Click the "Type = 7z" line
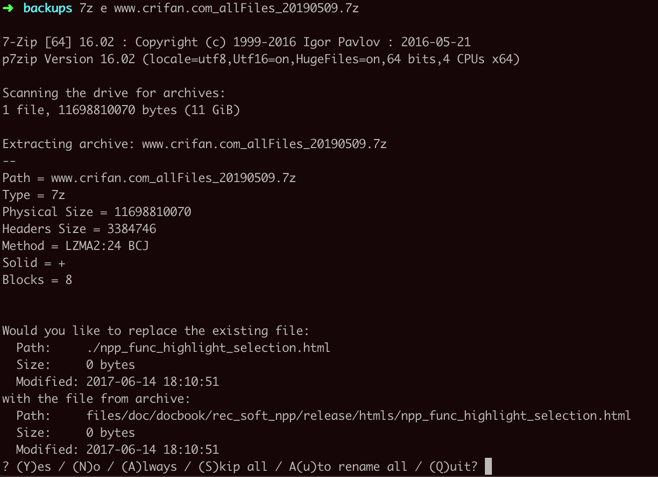 34,195
